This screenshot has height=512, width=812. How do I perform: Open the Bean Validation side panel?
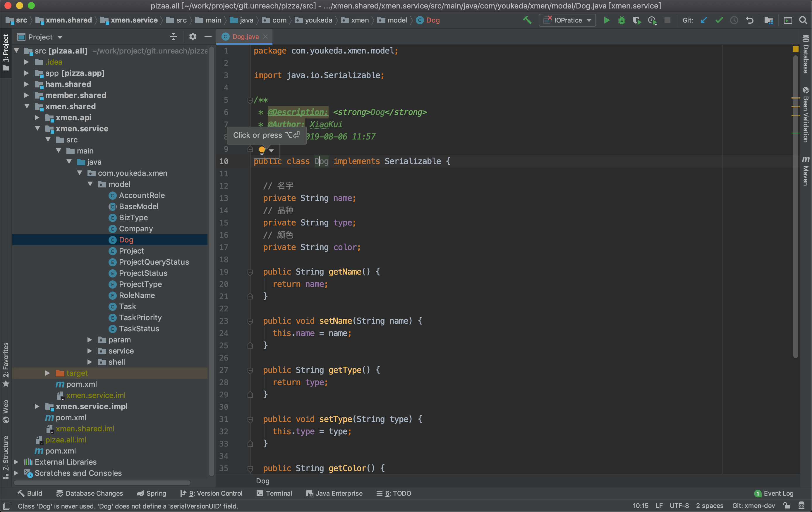[806, 114]
